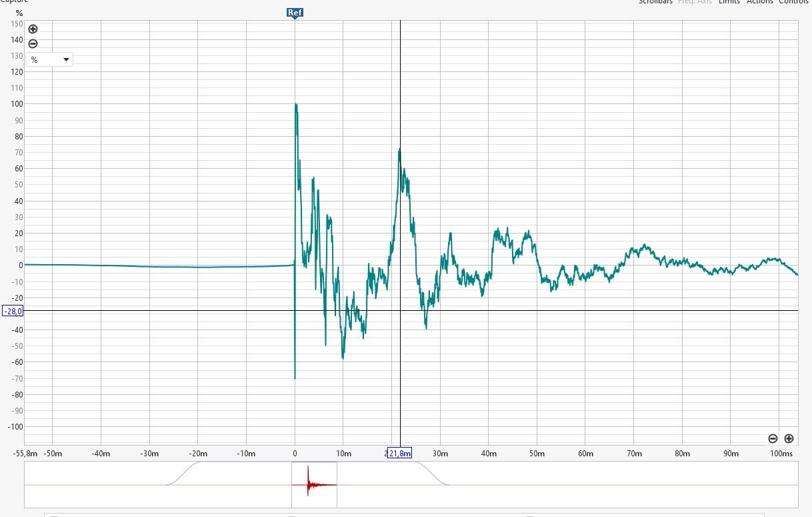Zoom out vertically with the top-left minus icon
Viewport: 812px width, 517px height.
(x=33, y=44)
